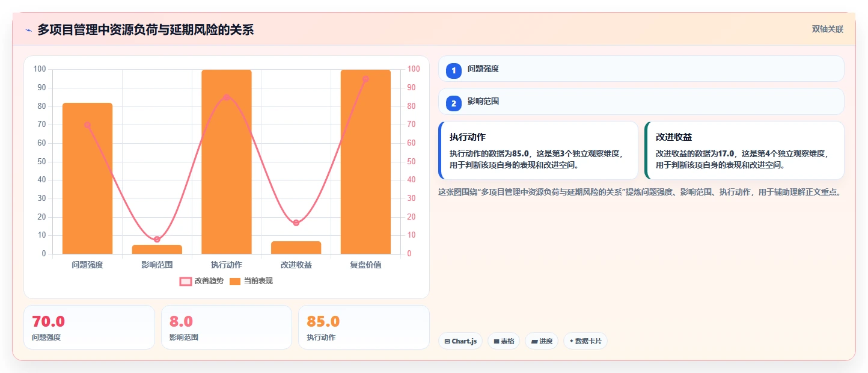Click the orange 问题强度 bar
The image size is (868, 373).
pyautogui.click(x=87, y=178)
